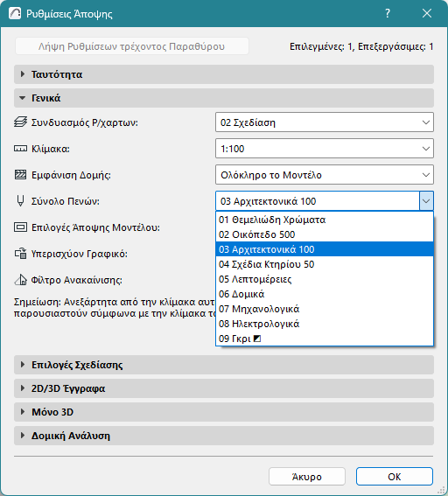Open the 02 Σχεδίαση layer combination dropdown

(325, 122)
